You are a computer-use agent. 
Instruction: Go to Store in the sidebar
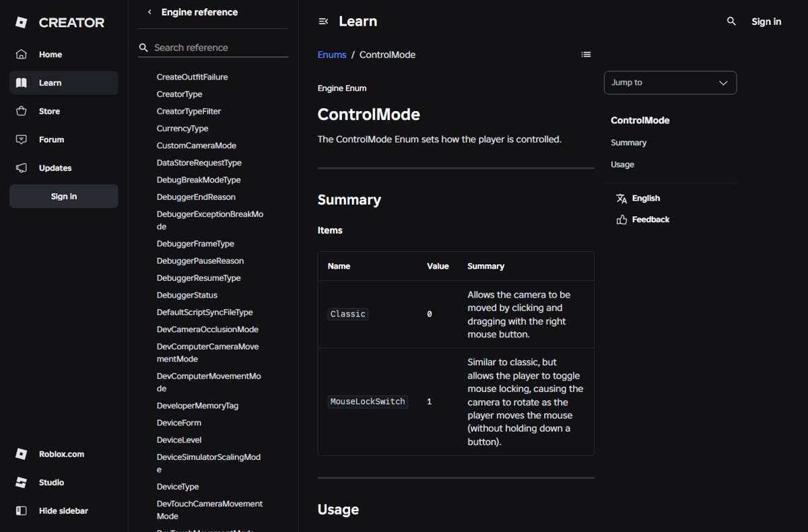point(64,111)
